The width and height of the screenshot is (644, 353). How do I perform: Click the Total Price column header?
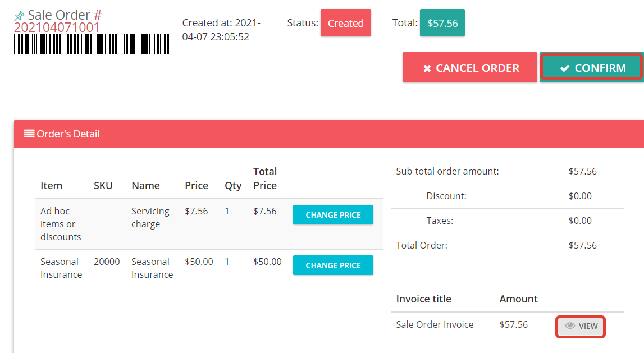click(x=266, y=178)
